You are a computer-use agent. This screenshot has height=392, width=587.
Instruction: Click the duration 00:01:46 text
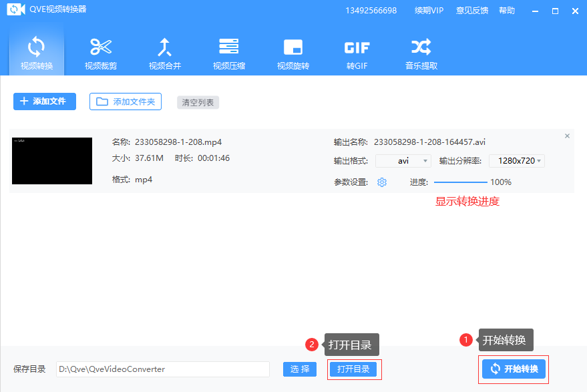point(214,158)
